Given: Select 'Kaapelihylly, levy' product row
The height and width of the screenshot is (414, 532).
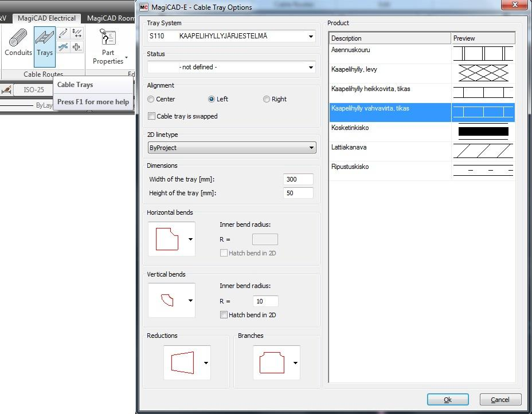Looking at the screenshot, I should (x=422, y=73).
